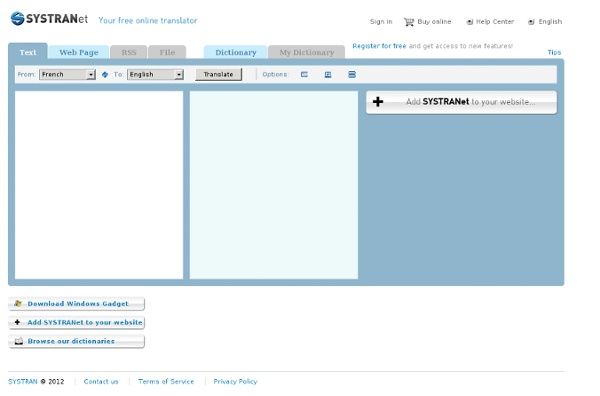This screenshot has height=396, width=600.
Task: Open the site language selector showing English
Action: pos(545,22)
